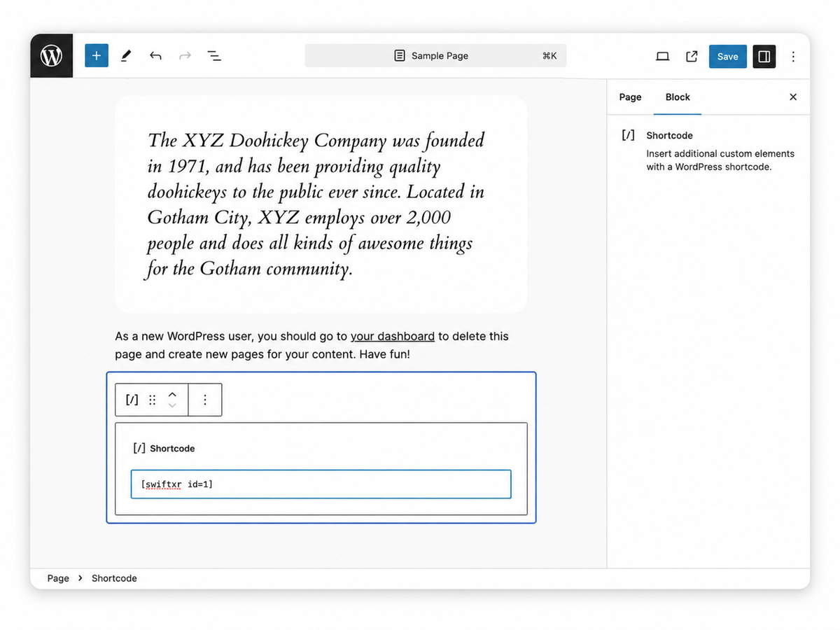Undo the last change

tap(155, 56)
